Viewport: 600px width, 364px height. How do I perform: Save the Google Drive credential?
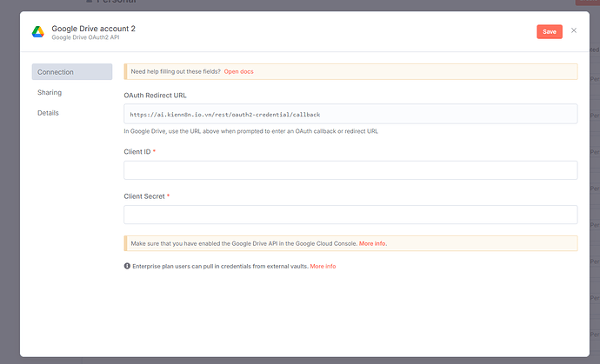point(549,32)
